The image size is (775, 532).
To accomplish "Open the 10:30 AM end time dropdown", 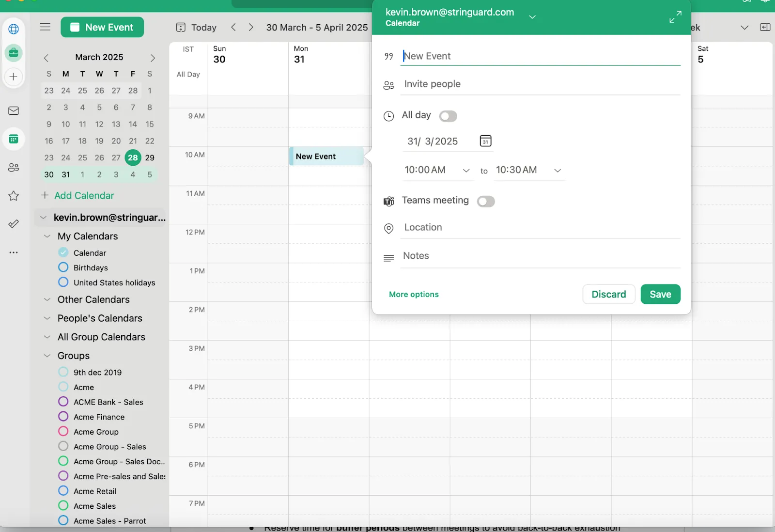I will pos(529,170).
